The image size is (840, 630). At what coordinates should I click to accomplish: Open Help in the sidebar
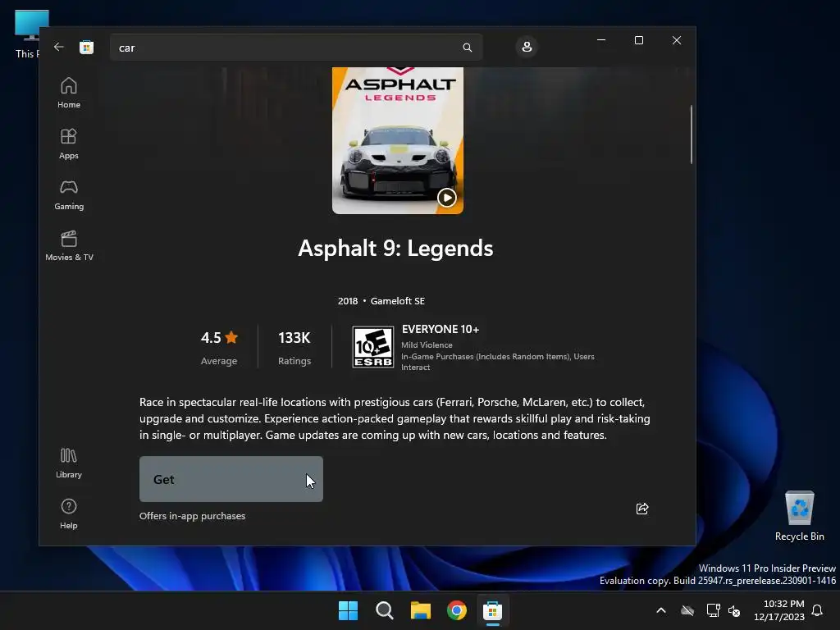click(69, 514)
